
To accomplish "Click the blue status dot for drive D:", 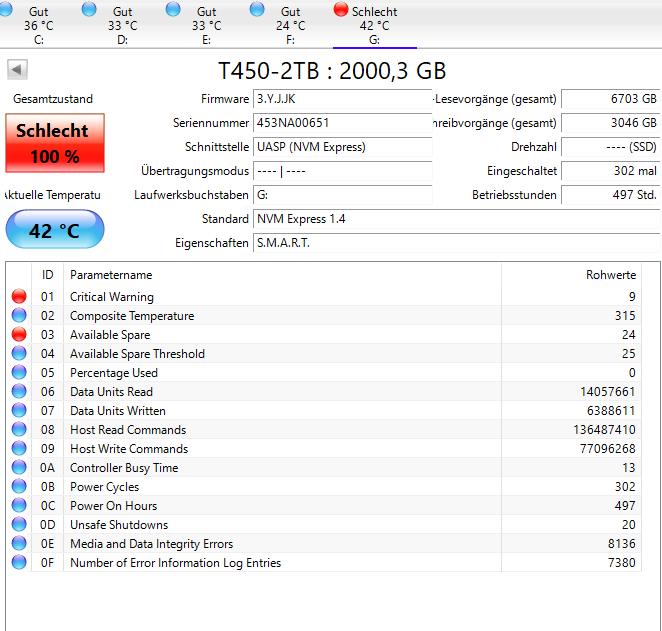I will tap(89, 9).
